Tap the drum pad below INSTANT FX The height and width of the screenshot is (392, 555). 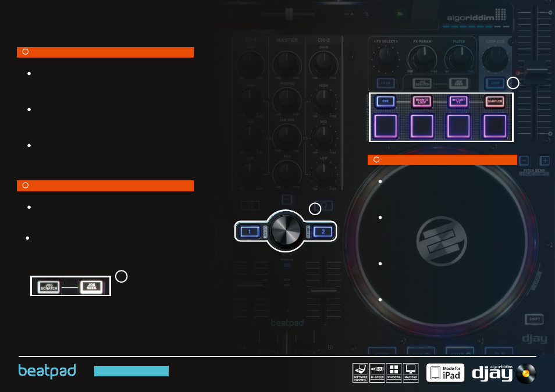click(x=458, y=126)
